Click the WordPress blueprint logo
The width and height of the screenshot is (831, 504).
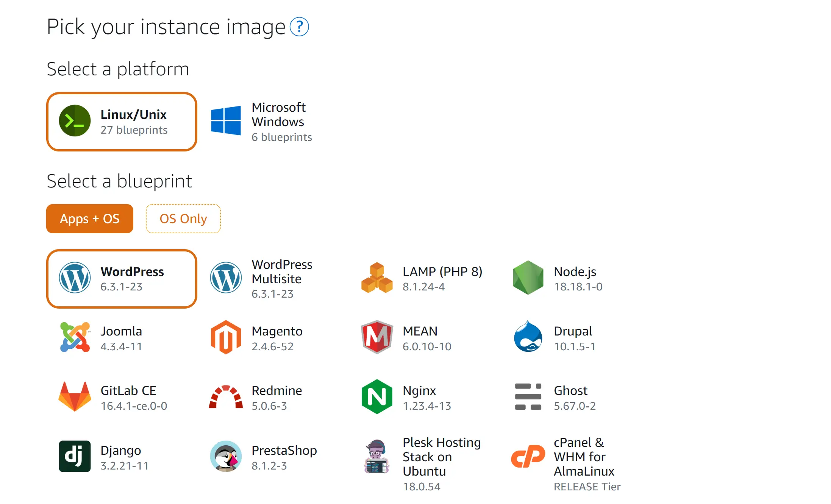point(75,278)
